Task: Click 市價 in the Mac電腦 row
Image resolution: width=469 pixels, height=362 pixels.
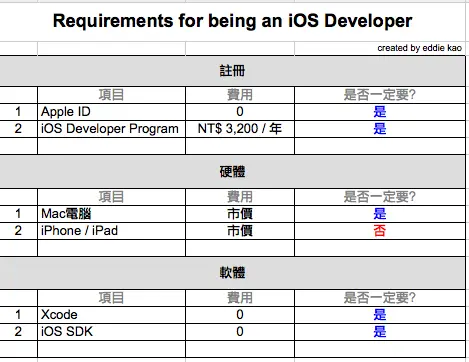Action: 240,214
